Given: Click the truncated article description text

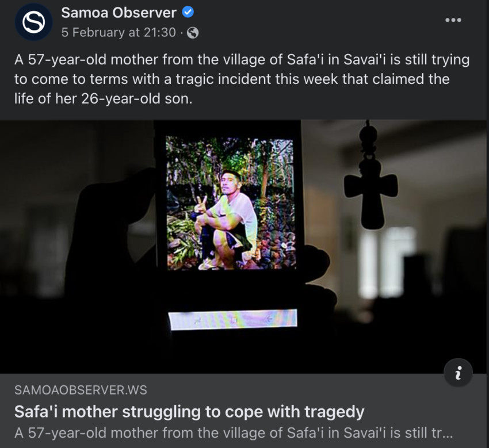Looking at the screenshot, I should pyautogui.click(x=233, y=432).
